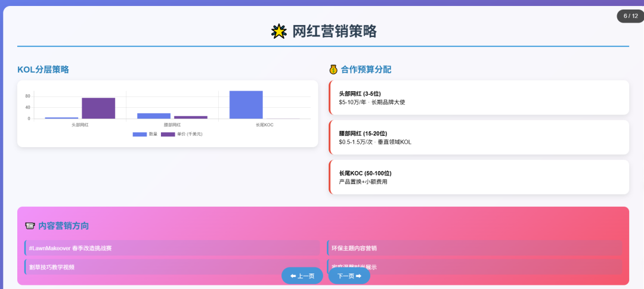Viewport: 644px width, 289px height.
Task: Click the #LawnMakeover 春季改造挑战赛 item
Action: (x=172, y=248)
